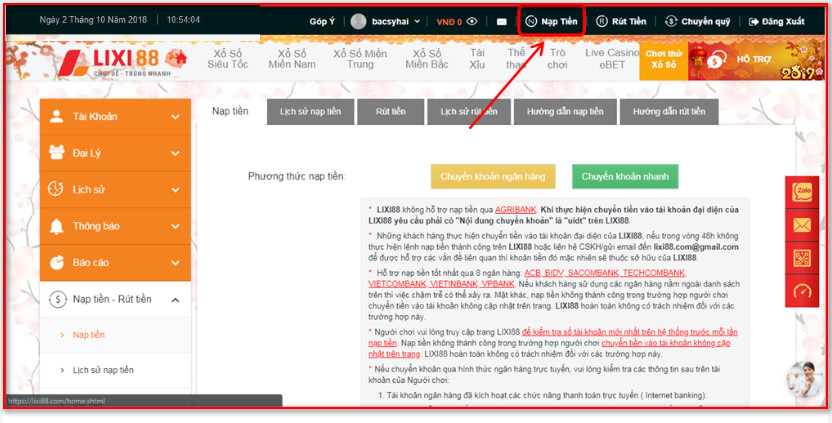Click the 10:54:04 clock text
Viewport: 832px width, 423px height.
click(183, 20)
